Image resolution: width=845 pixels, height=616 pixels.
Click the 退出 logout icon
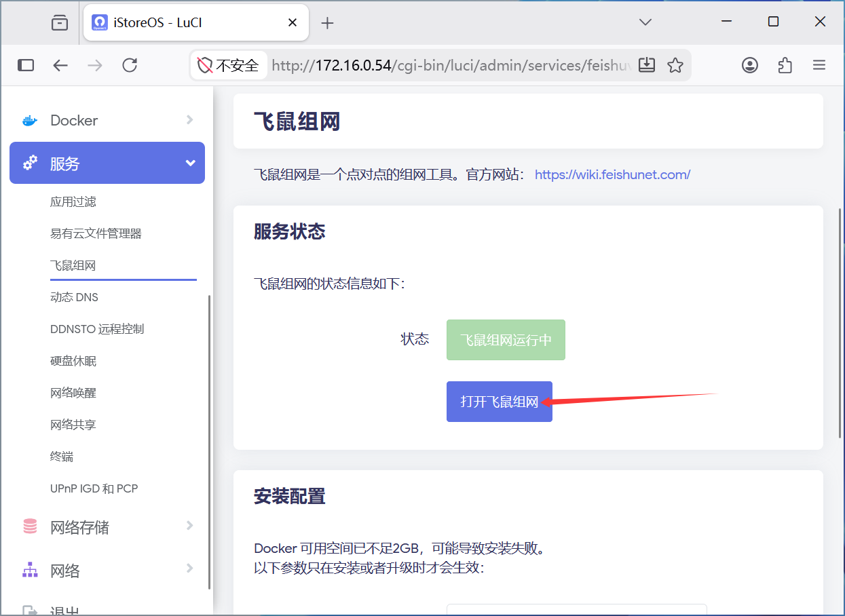tap(30, 611)
